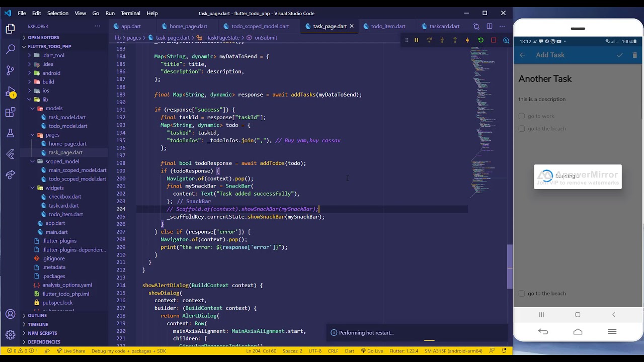Click Go Live in status bar

[371, 351]
